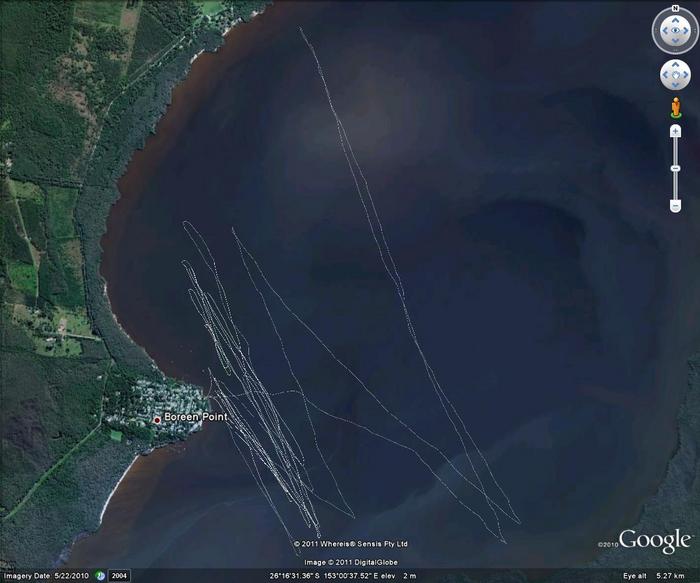The width and height of the screenshot is (700, 583).
Task: Pan down using the Move joystick arrow
Action: 675,85
